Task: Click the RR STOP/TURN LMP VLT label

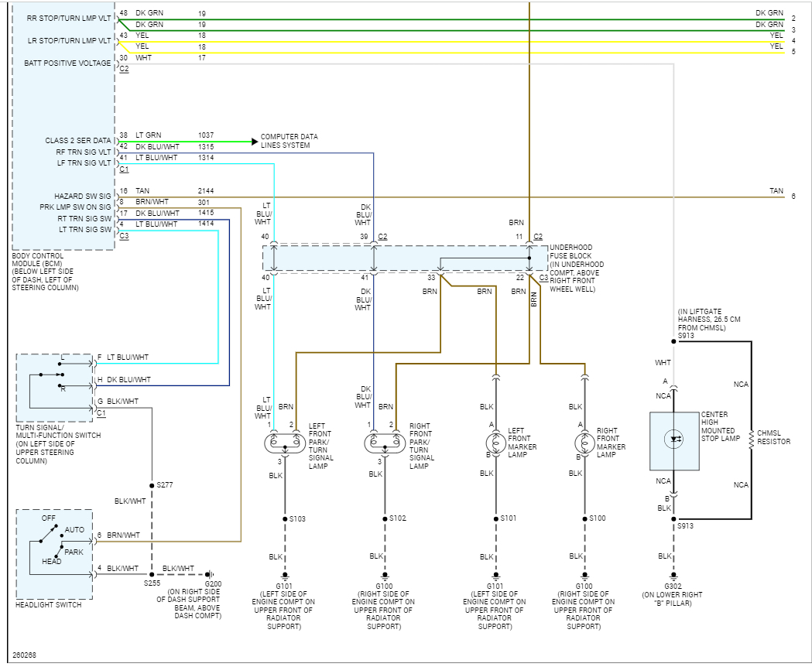Action: pyautogui.click(x=69, y=18)
